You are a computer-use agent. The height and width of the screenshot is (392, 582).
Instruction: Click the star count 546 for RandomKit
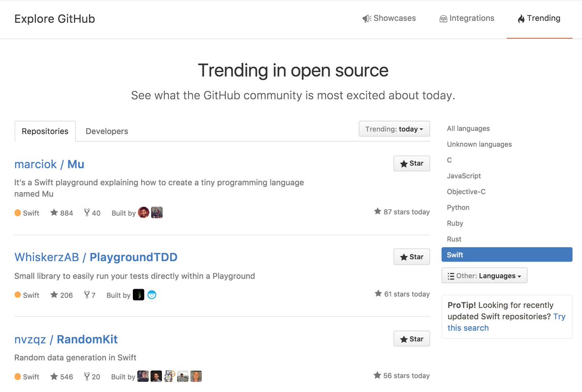pos(62,377)
